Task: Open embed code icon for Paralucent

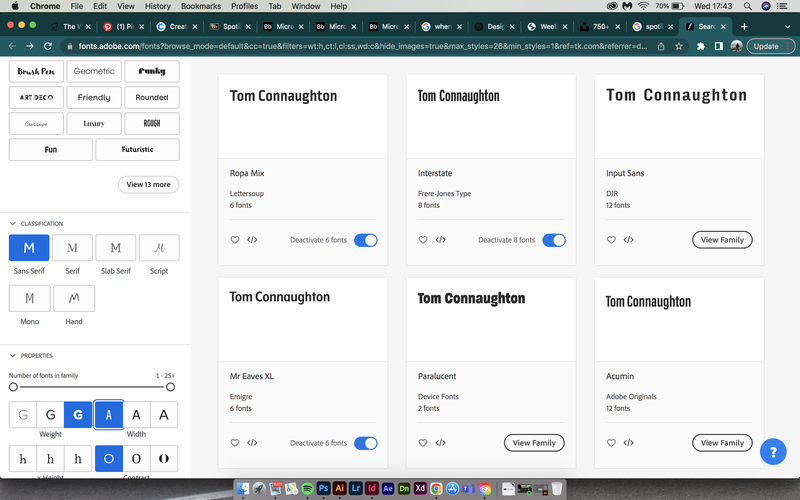Action: tap(440, 443)
